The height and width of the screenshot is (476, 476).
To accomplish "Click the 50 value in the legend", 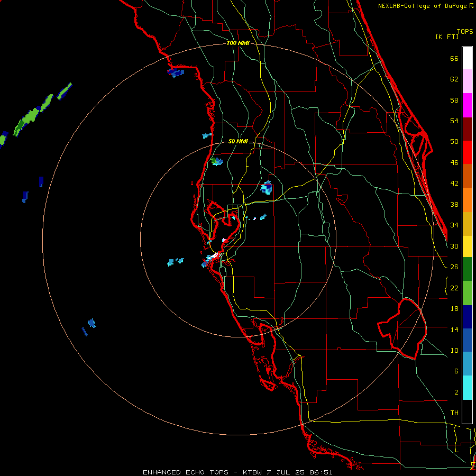I will tap(454, 142).
